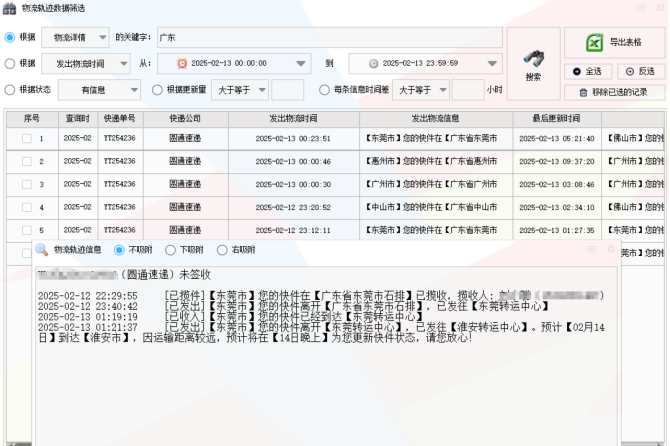Open the 物流详情 dropdown
670x446 pixels.
(x=75, y=38)
